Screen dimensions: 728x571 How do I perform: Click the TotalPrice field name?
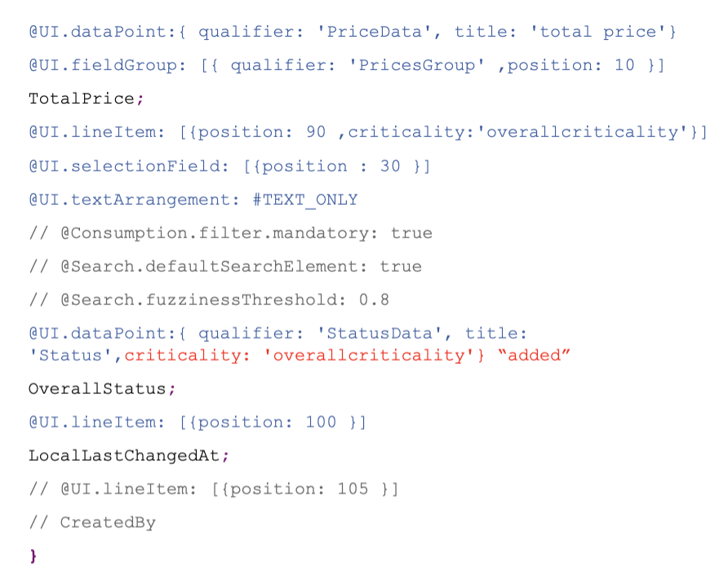82,99
